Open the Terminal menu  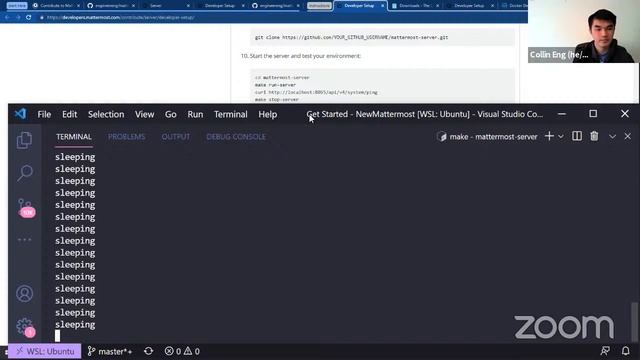click(231, 114)
